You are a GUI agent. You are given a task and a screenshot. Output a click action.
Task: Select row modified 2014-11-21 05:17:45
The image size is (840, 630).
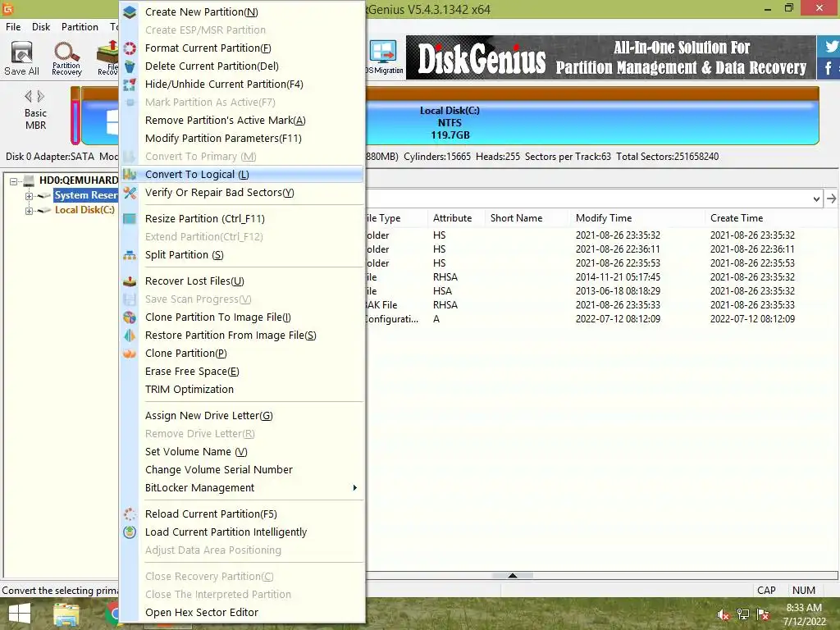[601, 277]
